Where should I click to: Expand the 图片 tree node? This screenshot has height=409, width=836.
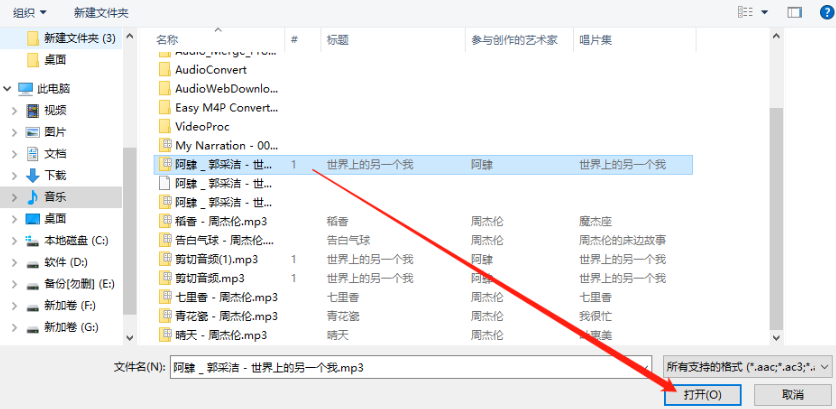tap(15, 132)
